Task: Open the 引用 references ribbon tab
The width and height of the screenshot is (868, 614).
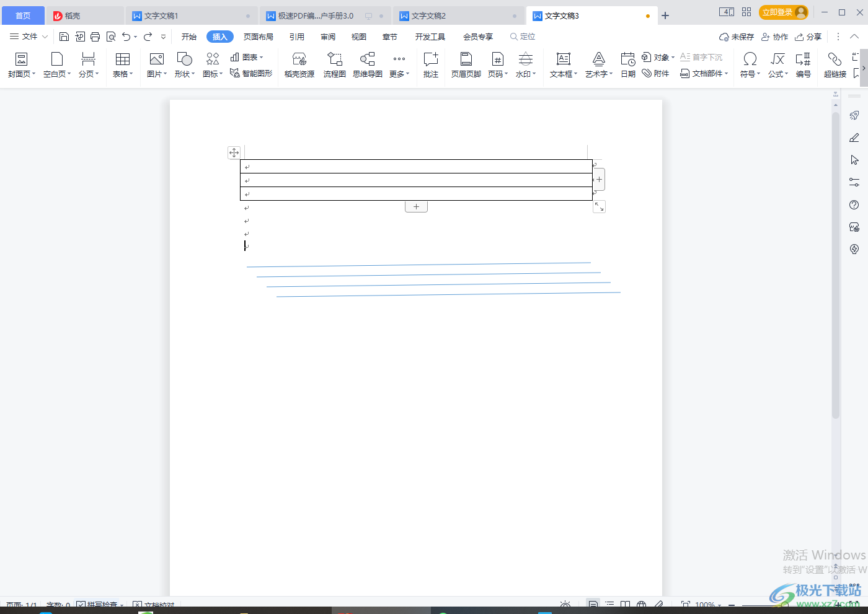Action: [x=297, y=37]
